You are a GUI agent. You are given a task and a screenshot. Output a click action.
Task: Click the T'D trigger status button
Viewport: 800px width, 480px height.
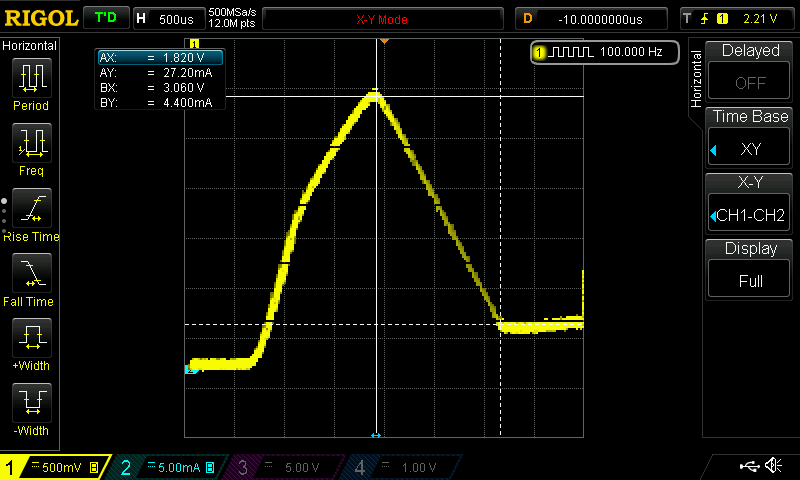tap(105, 18)
